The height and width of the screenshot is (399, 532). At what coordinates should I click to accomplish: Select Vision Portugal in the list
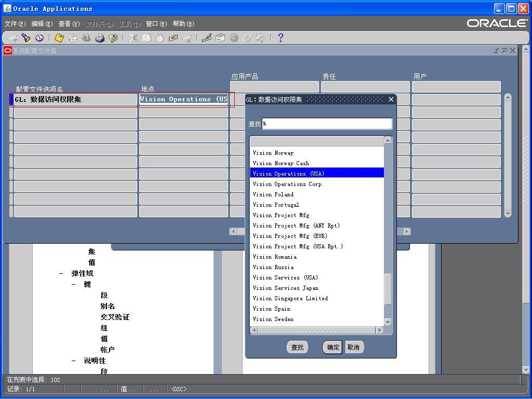pyautogui.click(x=317, y=205)
